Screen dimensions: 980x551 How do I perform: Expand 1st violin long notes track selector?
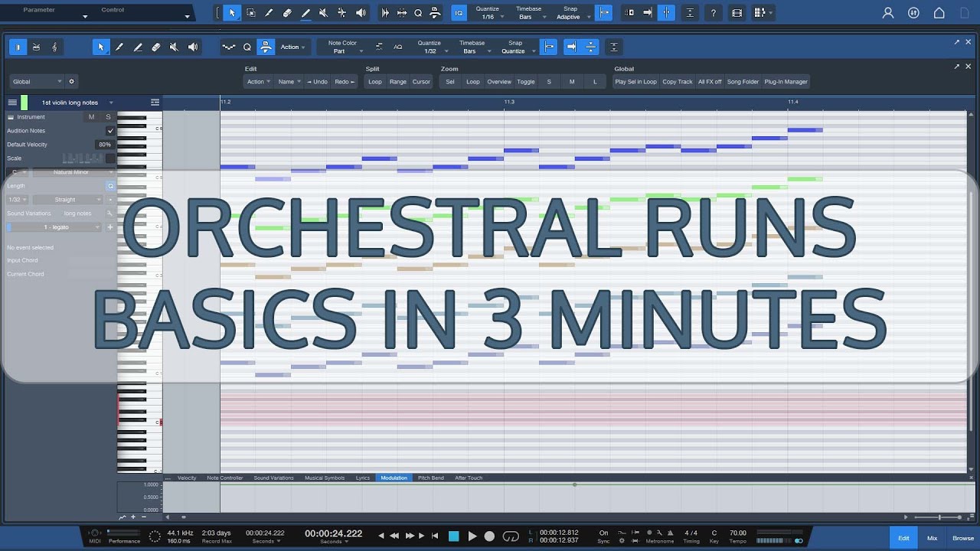pyautogui.click(x=77, y=102)
